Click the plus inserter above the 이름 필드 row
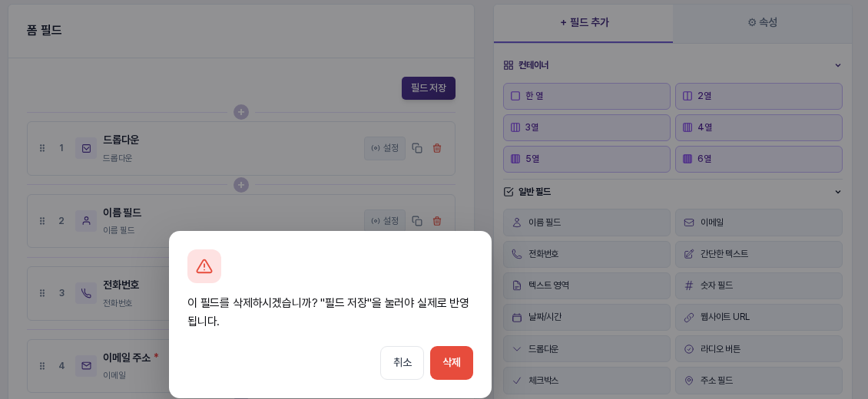The image size is (868, 399). coord(240,185)
